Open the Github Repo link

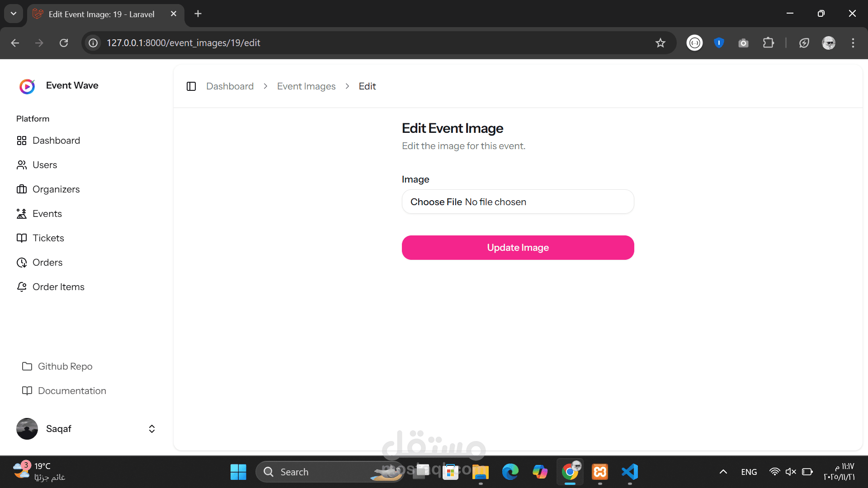coord(65,366)
